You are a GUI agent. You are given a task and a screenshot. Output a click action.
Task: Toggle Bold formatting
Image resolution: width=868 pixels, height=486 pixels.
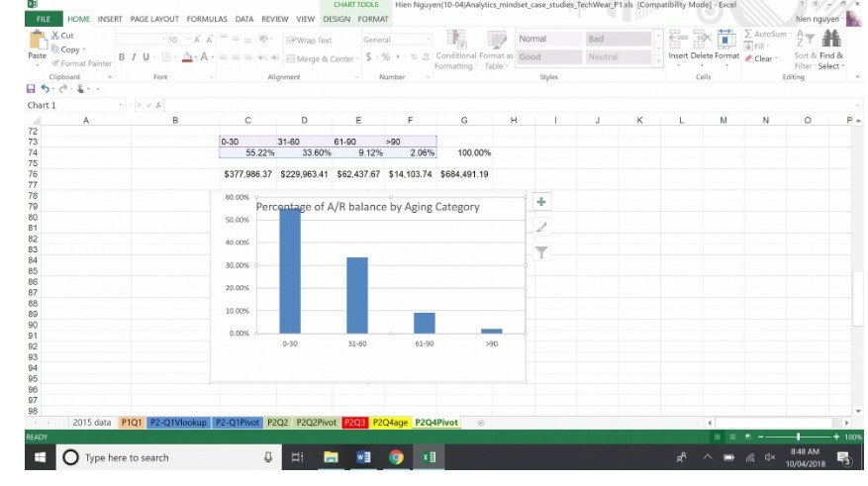pyautogui.click(x=121, y=57)
